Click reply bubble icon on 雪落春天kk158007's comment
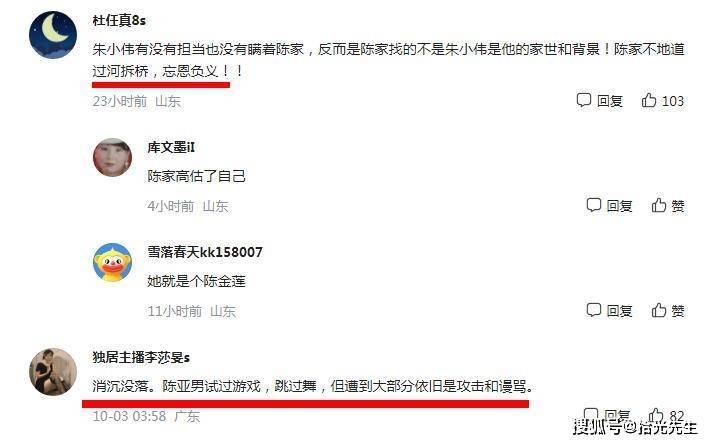712x444 pixels. pyautogui.click(x=593, y=310)
